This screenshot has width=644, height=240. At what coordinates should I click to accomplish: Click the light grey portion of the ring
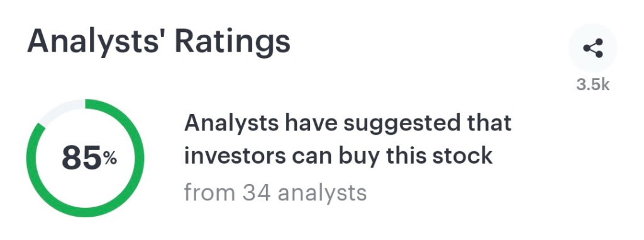[x=60, y=110]
